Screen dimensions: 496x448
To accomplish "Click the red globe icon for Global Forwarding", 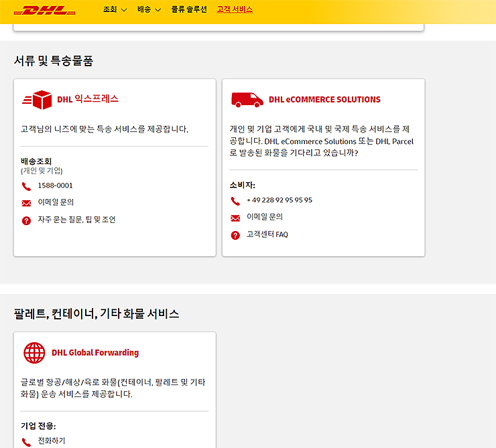I will click(34, 353).
